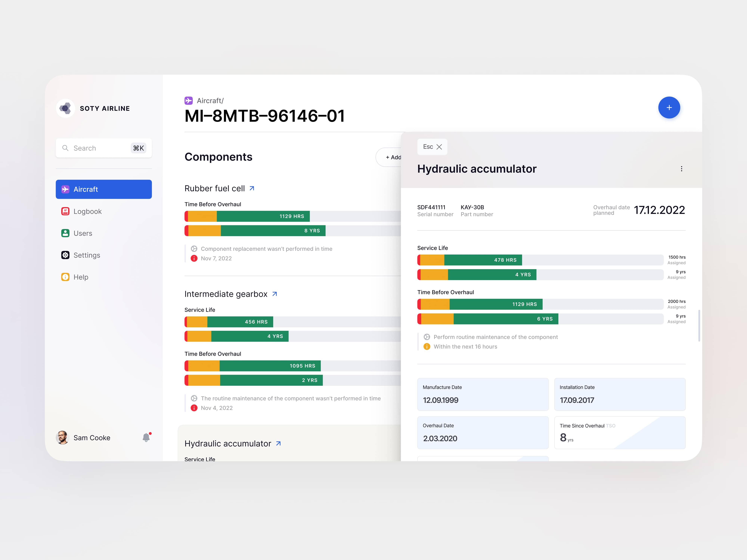Click the Soty Airline logo
This screenshot has width=747, height=560.
[x=65, y=108]
